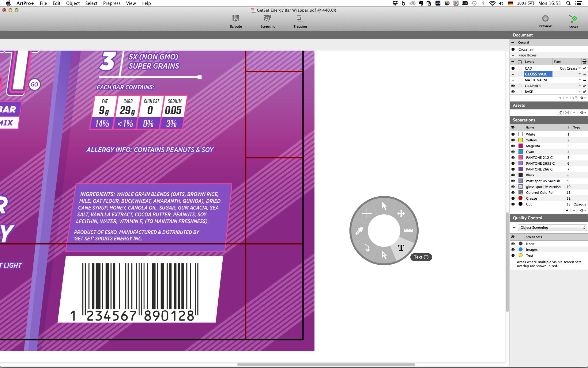Add a new layer with plus button

[560, 98]
